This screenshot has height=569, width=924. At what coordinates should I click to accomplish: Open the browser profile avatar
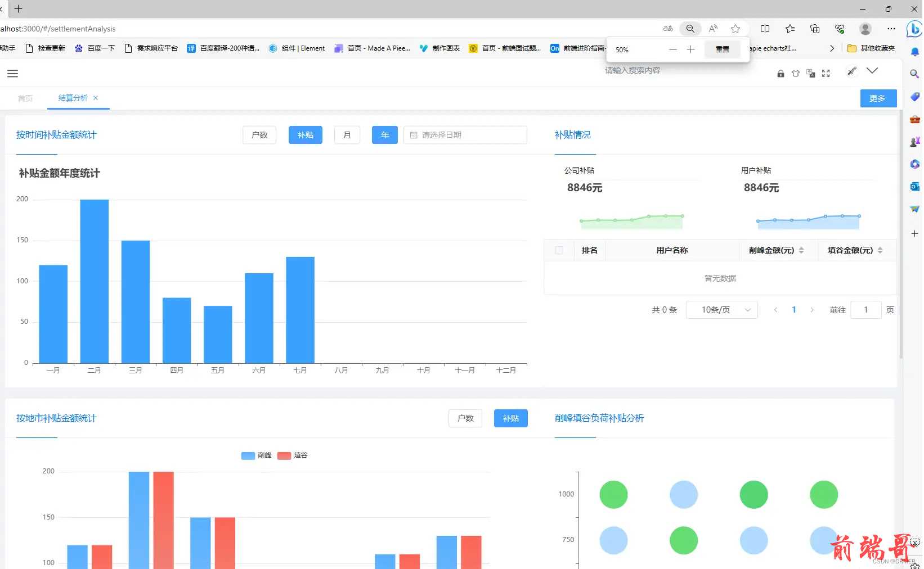[x=865, y=29]
